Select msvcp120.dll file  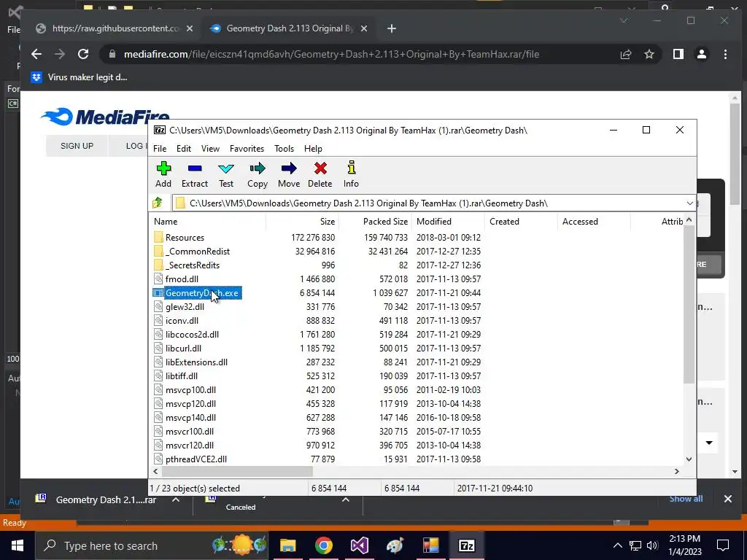[x=190, y=403]
